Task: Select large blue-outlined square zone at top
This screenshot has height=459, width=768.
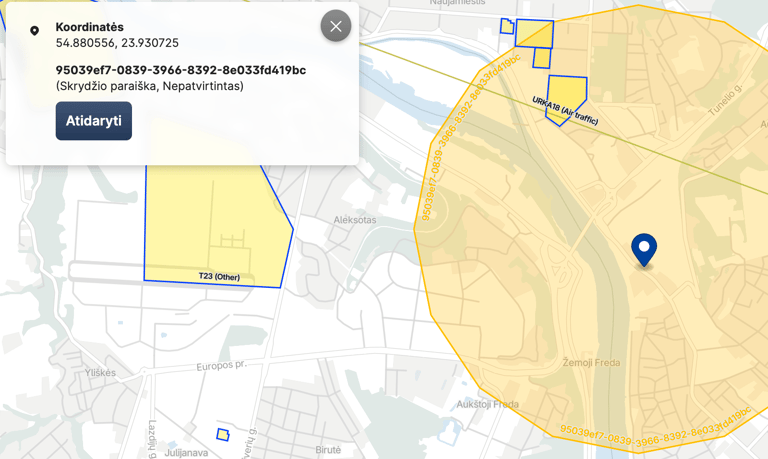Action: point(534,33)
